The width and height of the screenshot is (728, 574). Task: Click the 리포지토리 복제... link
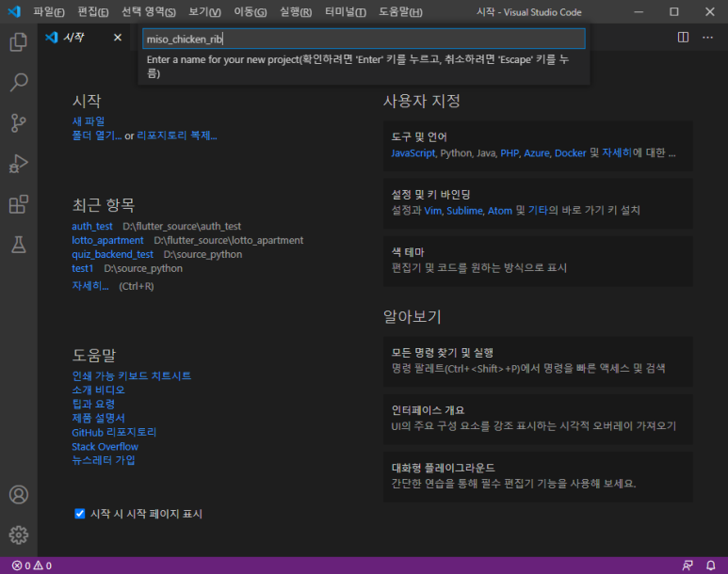(x=177, y=136)
